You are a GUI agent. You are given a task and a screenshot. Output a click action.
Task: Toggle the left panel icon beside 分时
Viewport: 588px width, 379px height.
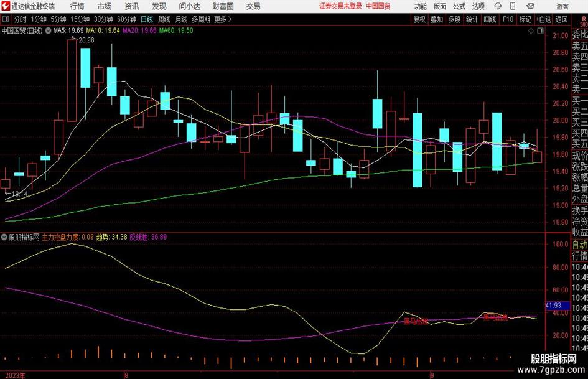click(6, 19)
